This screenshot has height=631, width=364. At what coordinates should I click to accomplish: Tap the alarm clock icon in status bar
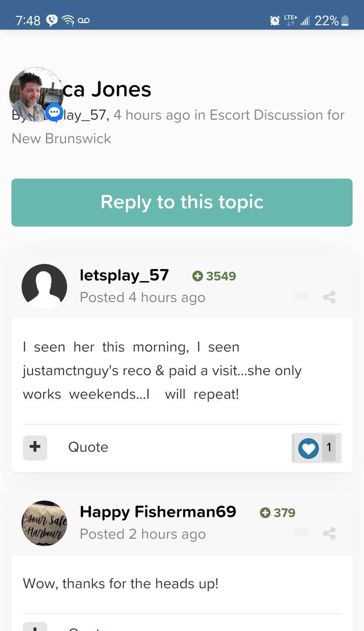click(x=274, y=21)
